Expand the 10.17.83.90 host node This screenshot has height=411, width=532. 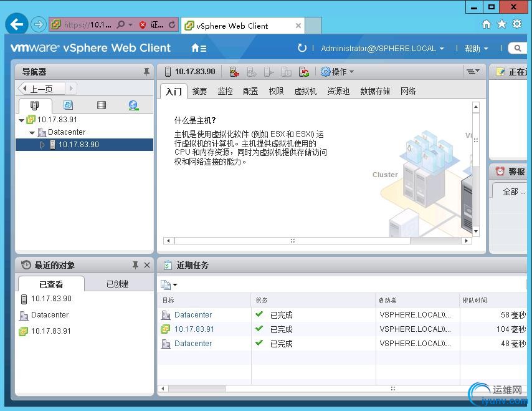[x=42, y=145]
